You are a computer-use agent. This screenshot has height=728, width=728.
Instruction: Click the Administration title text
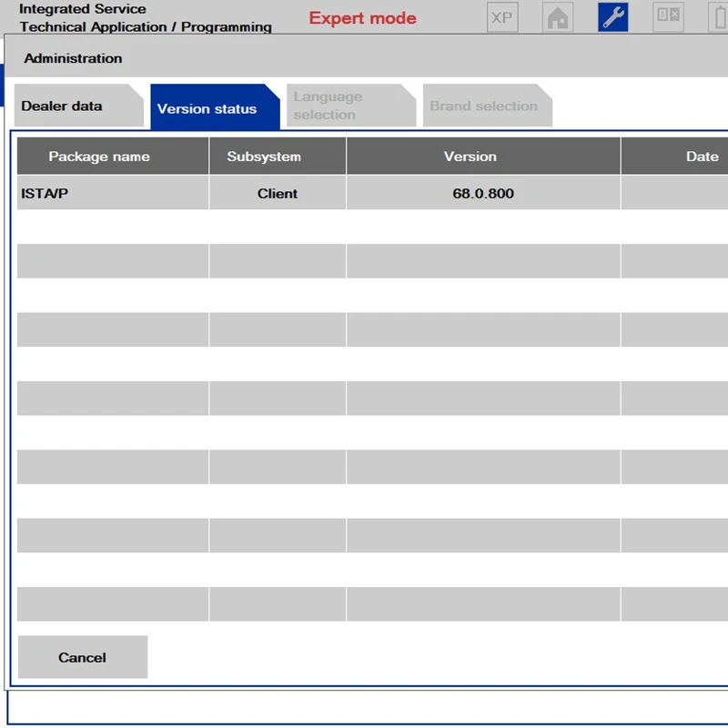click(74, 58)
